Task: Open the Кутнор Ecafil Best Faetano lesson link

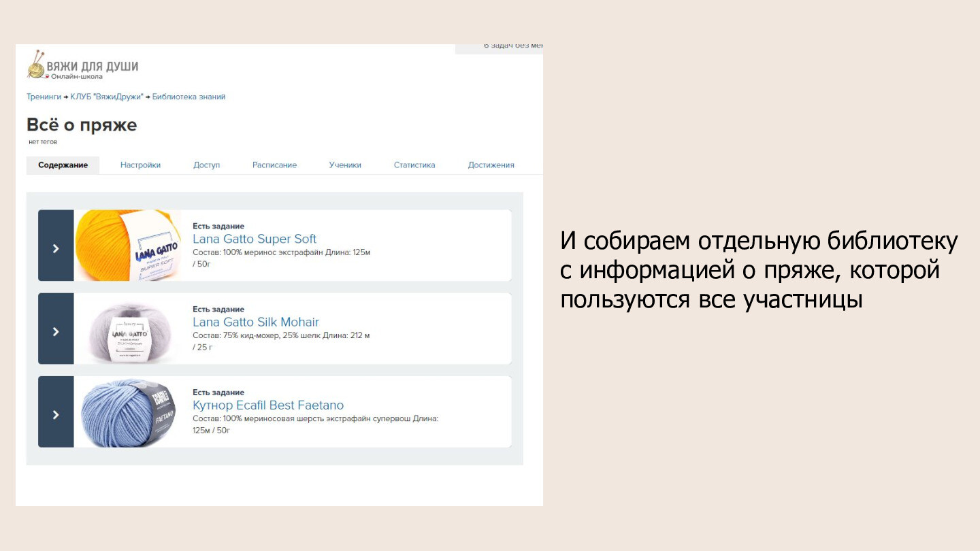Action: pos(268,405)
